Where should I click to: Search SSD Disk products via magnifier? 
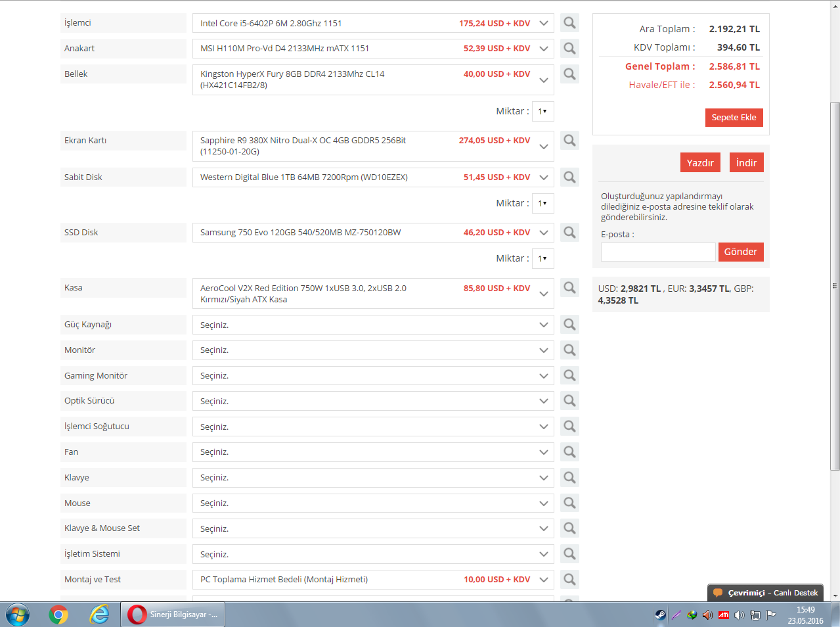(569, 233)
